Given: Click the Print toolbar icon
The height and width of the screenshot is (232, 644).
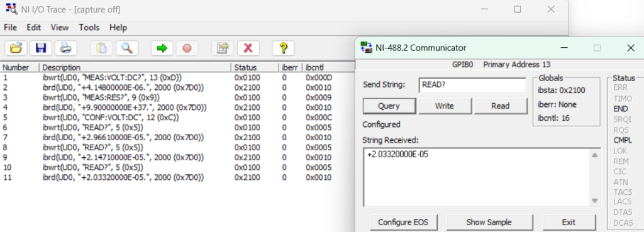Looking at the screenshot, I should (65, 48).
